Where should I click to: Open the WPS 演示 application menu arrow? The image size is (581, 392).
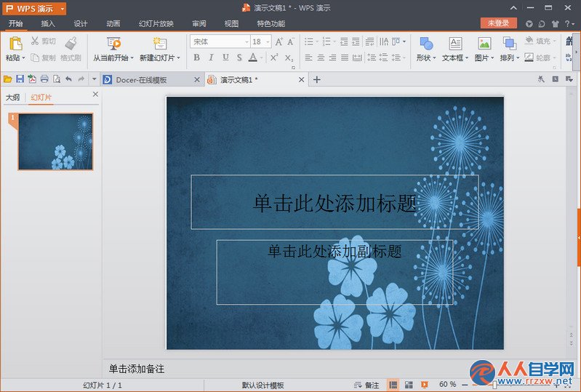tap(63, 9)
